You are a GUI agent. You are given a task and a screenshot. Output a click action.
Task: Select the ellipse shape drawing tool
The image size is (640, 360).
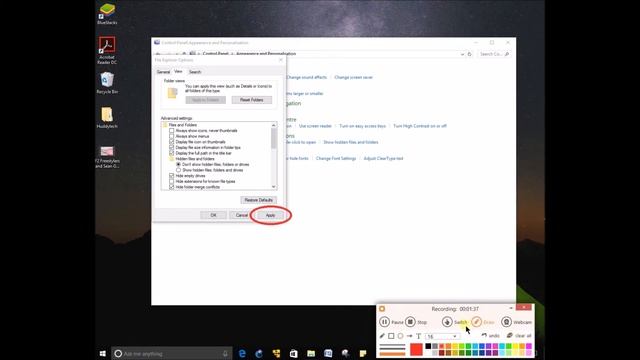pos(400,336)
